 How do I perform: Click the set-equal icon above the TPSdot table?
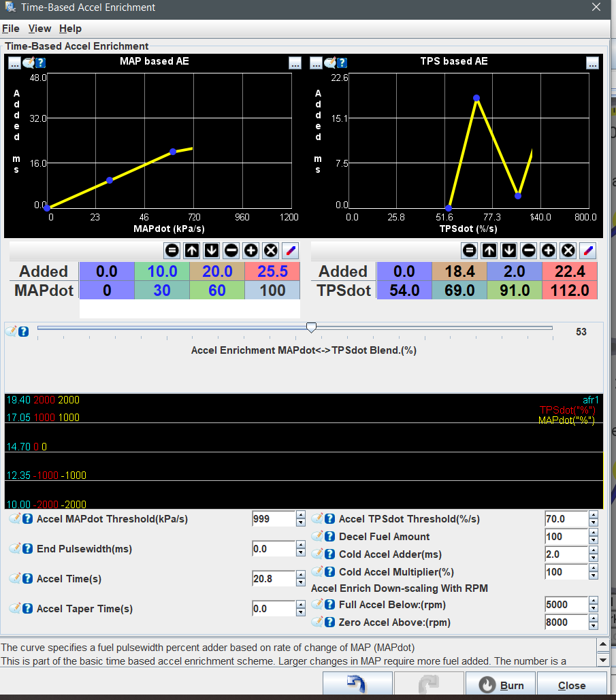pos(469,250)
